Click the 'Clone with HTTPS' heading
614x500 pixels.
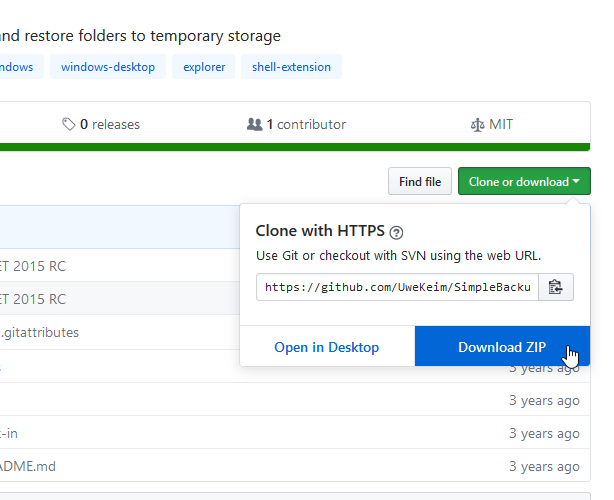point(320,231)
